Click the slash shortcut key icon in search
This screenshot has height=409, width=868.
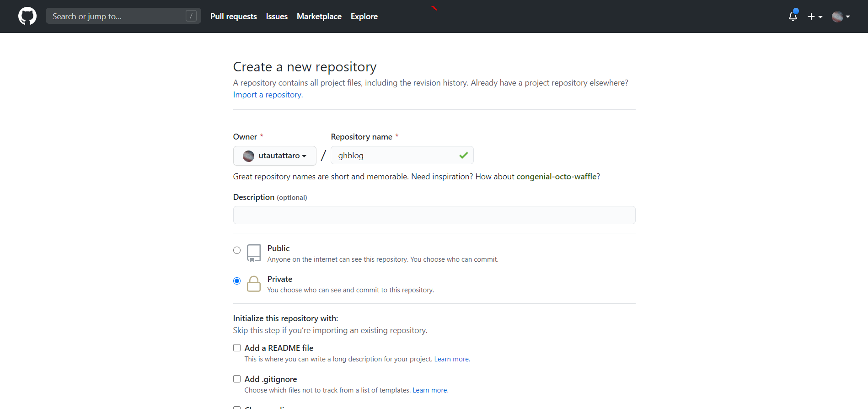[x=191, y=16]
